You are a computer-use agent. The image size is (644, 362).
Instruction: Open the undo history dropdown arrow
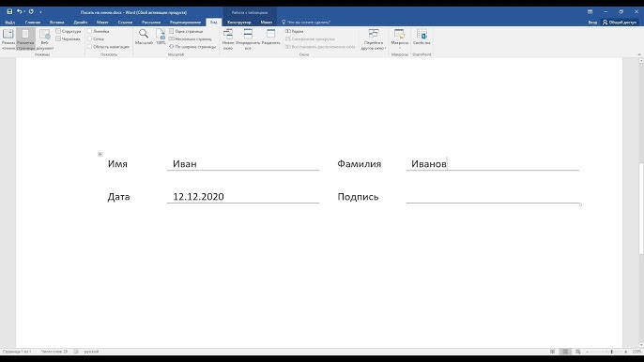24,12
